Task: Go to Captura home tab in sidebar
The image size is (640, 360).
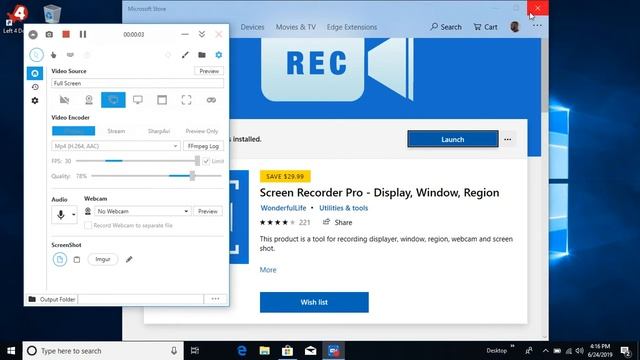Action: [x=35, y=73]
